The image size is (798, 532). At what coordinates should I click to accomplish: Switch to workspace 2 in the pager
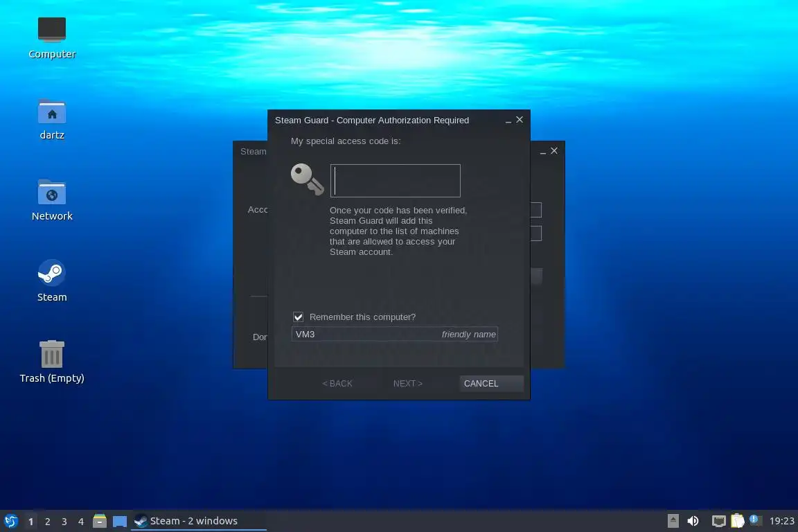pos(47,522)
